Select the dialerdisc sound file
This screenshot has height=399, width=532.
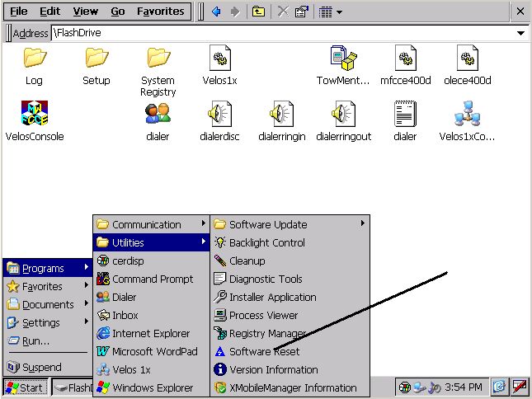219,121
